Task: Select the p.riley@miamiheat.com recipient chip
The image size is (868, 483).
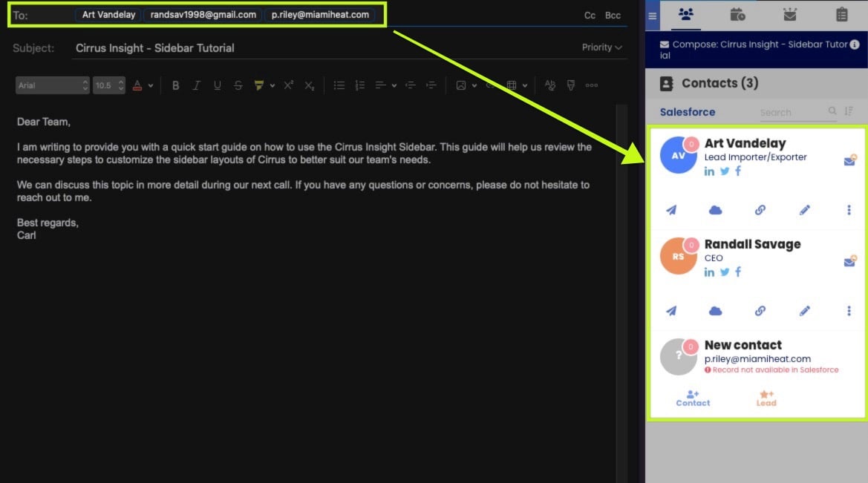Action: coord(320,15)
